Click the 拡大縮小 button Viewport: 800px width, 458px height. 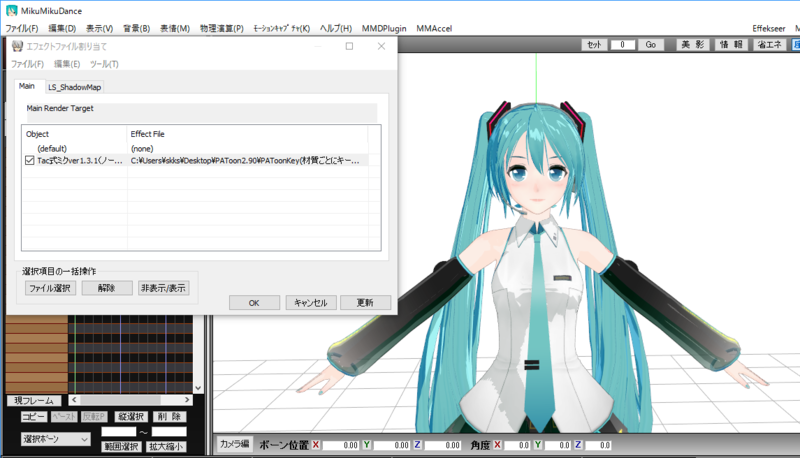tap(166, 447)
